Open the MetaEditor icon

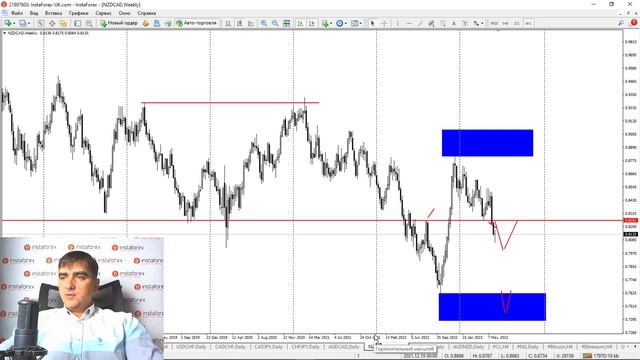click(x=146, y=23)
